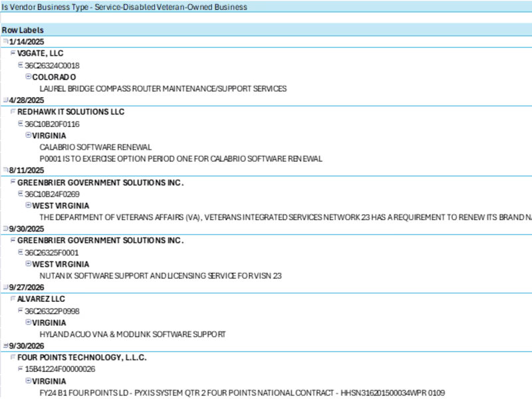532x399 pixels.
Task: Collapse the 9/27/2026 date group
Action: (5, 287)
